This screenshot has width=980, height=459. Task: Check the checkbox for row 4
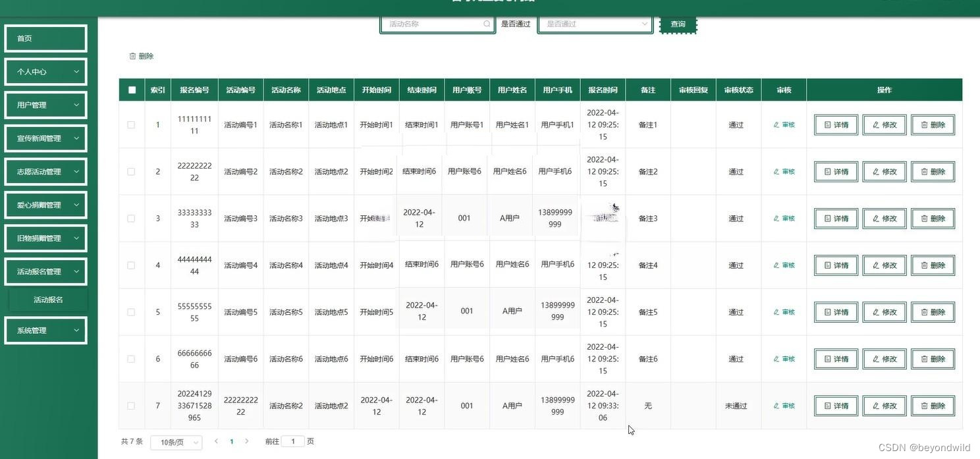click(131, 265)
